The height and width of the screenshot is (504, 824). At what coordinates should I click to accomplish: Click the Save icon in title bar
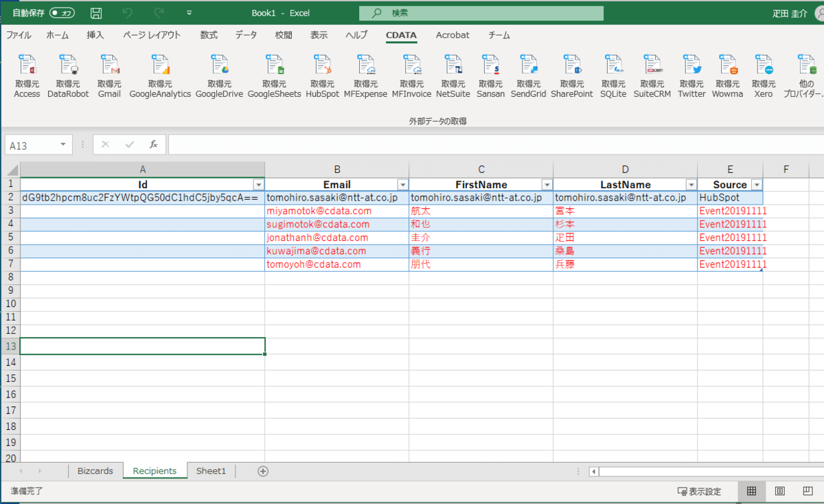point(97,13)
